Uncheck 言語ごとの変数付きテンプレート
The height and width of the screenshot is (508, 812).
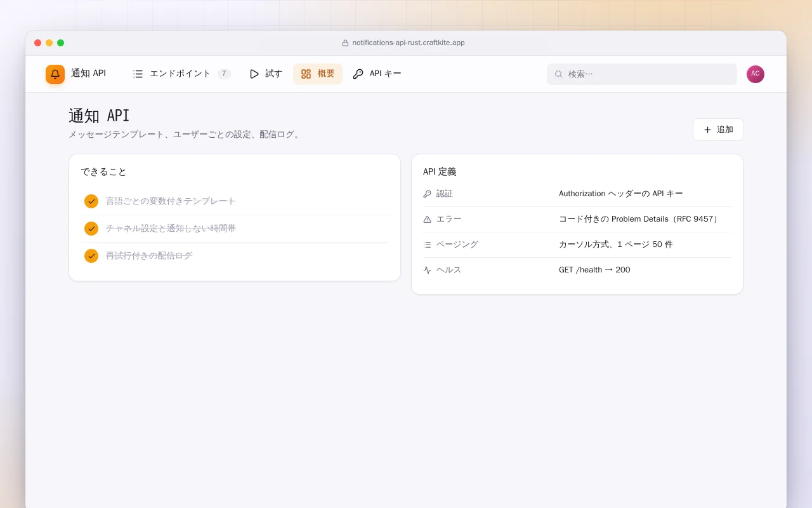(91, 201)
